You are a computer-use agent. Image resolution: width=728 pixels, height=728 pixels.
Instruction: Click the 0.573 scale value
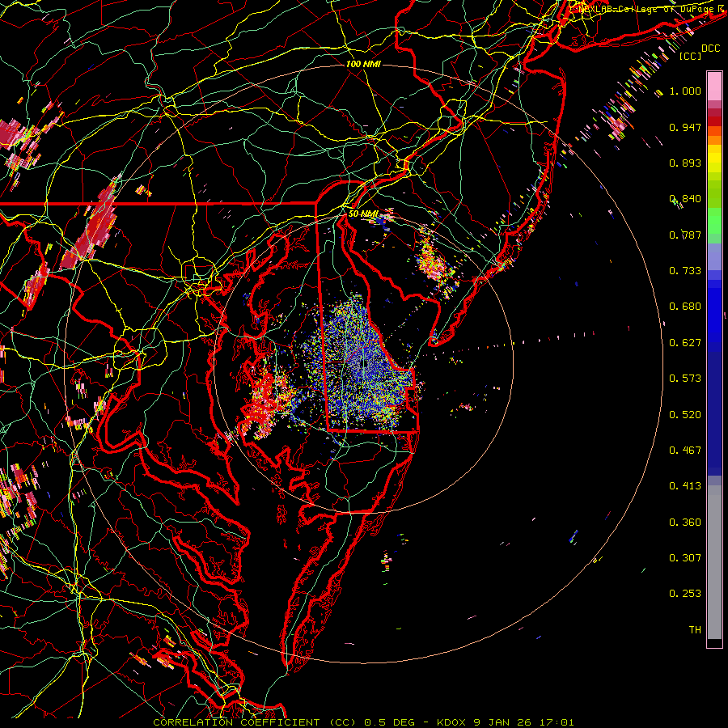point(685,379)
